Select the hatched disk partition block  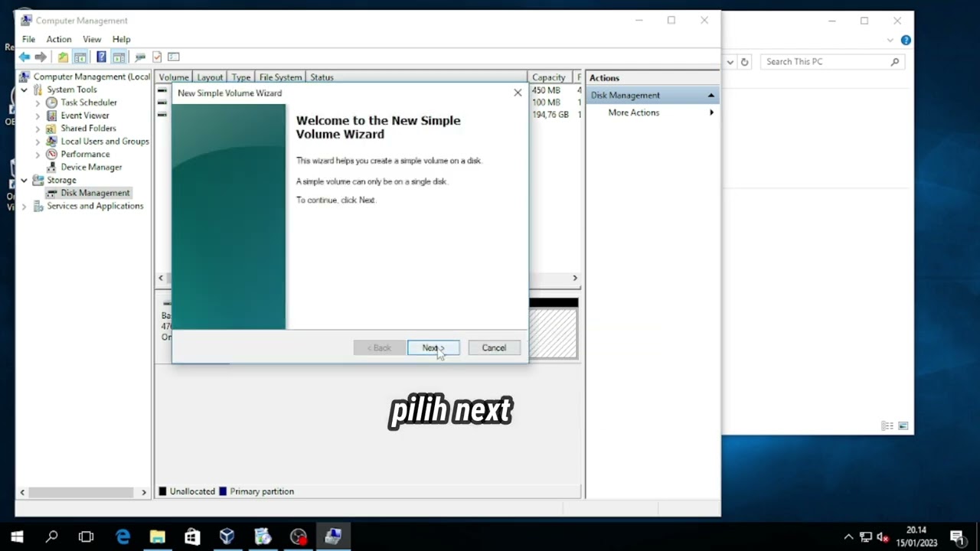(x=553, y=333)
